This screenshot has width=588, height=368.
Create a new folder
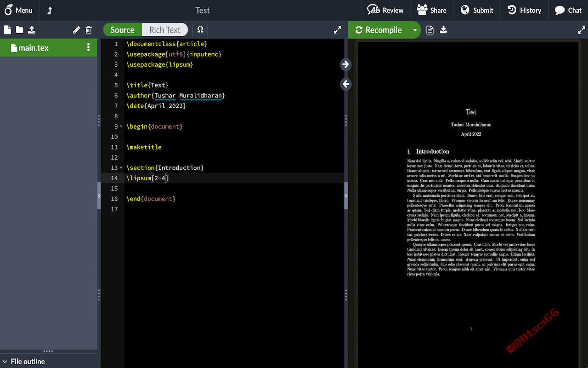[19, 30]
